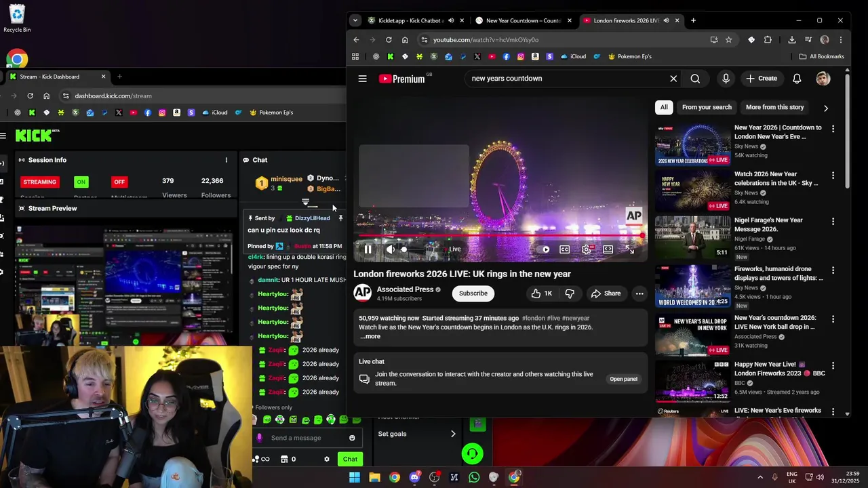Dislike the London fireworks video
This screenshot has width=868, height=488.
point(570,293)
